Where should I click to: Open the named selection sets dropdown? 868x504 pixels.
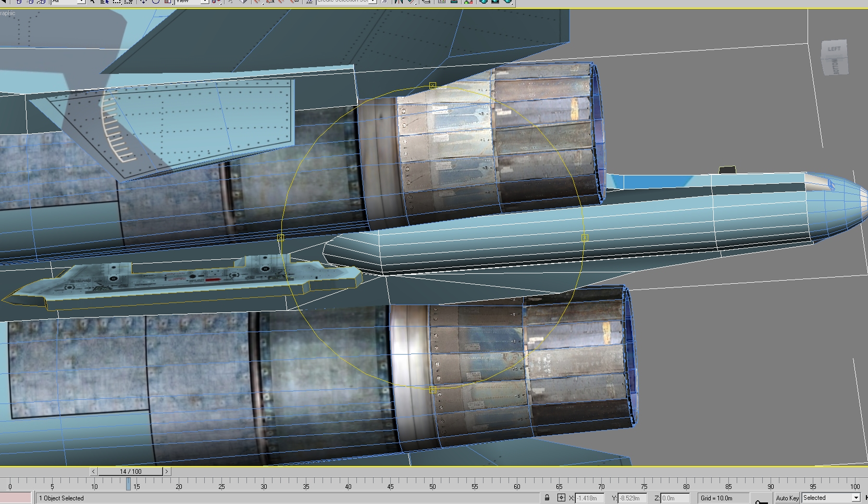click(x=346, y=2)
